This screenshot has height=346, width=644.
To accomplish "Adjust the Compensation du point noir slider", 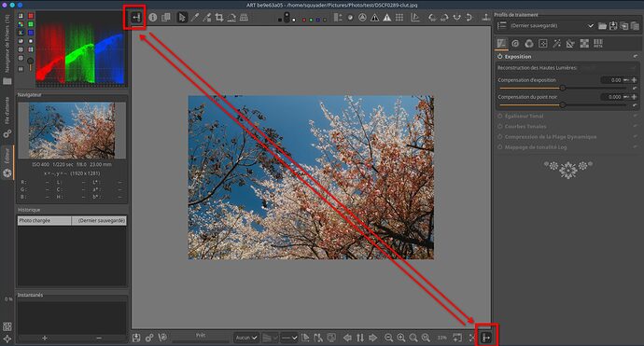I will tap(562, 105).
